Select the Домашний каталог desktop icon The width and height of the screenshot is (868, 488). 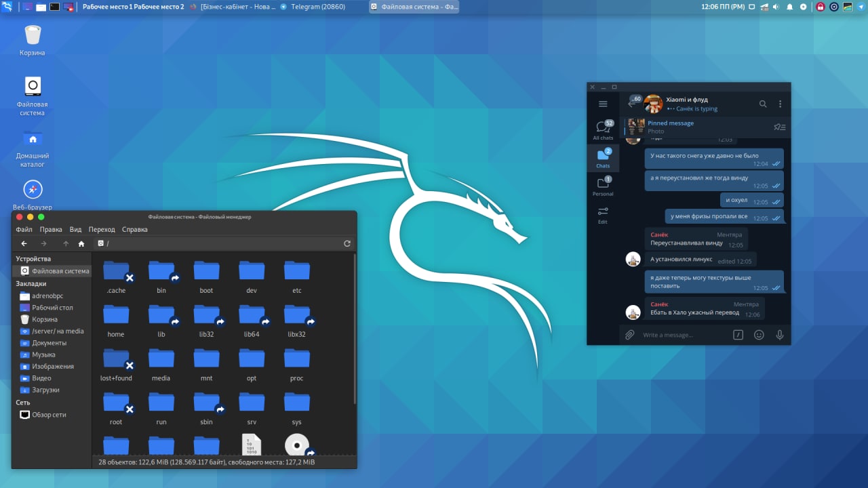coord(33,148)
